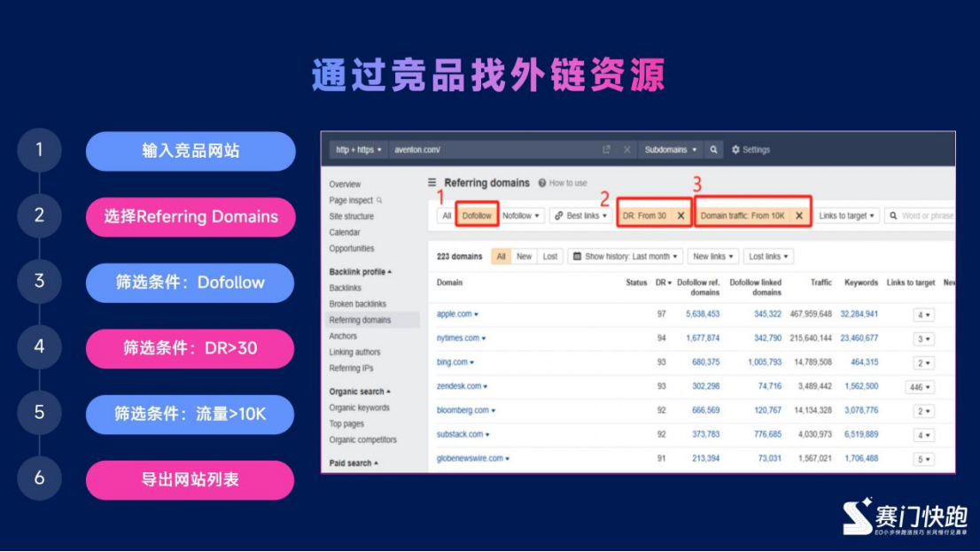The height and width of the screenshot is (552, 980).
Task: Remove the Domain traffic From 10K filter
Action: tap(798, 215)
